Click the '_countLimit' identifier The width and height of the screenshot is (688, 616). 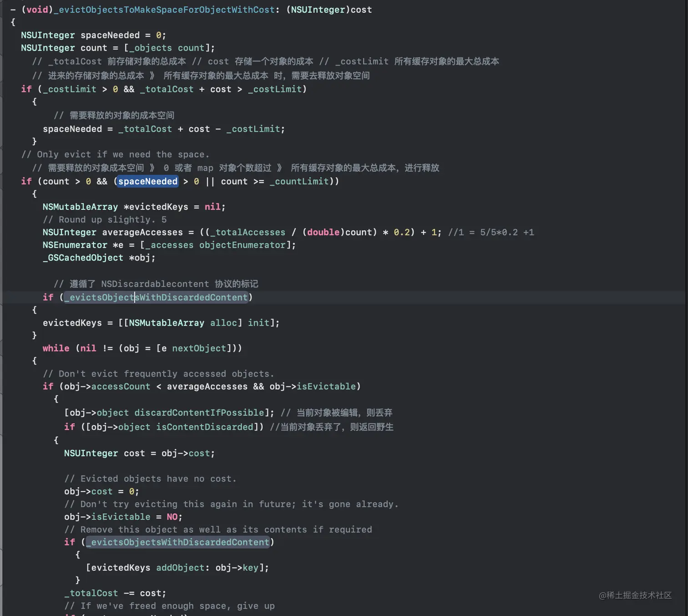299,181
